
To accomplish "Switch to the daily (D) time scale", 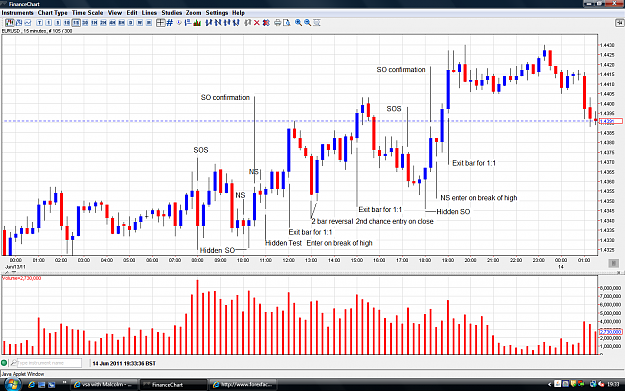I will [x=131, y=23].
